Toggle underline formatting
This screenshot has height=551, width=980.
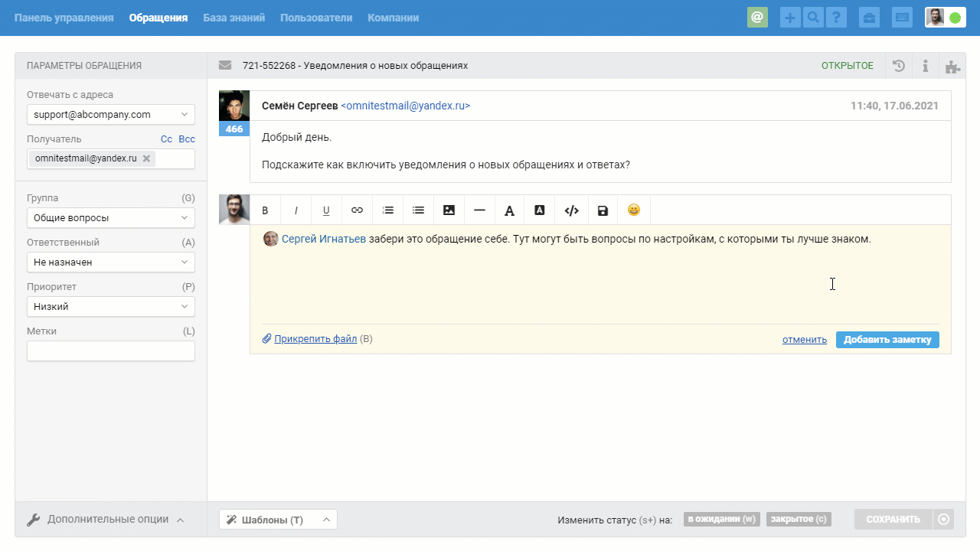click(x=326, y=210)
